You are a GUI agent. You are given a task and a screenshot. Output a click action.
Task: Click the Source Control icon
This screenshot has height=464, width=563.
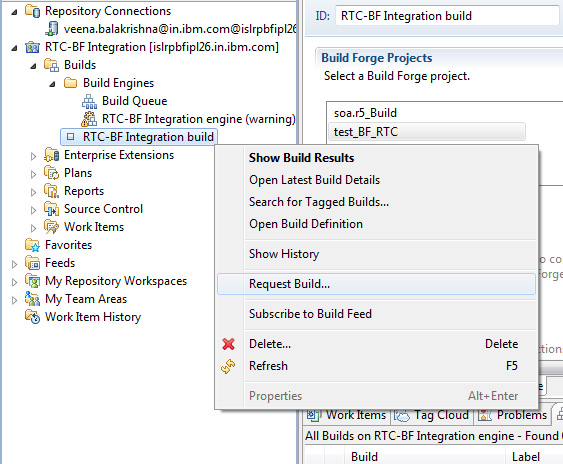(x=51, y=209)
